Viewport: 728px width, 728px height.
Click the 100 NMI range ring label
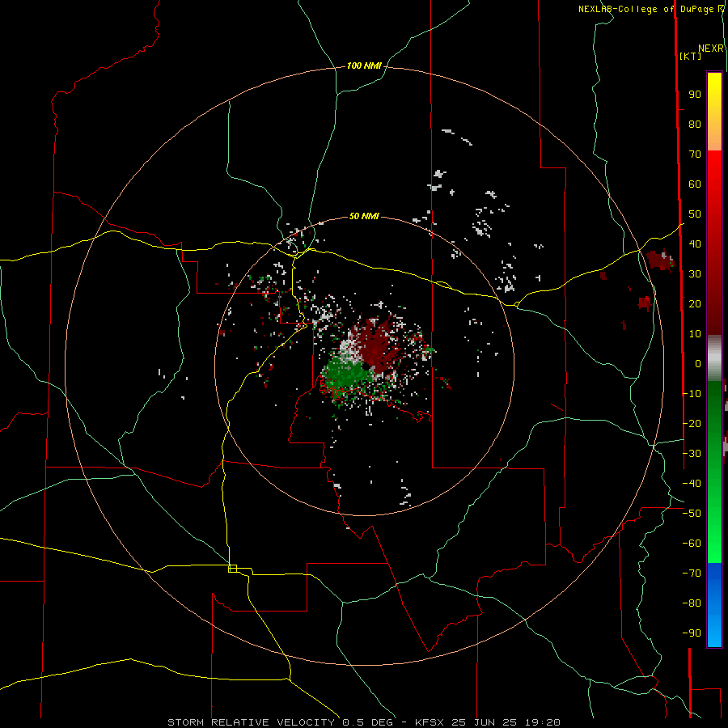coord(364,66)
